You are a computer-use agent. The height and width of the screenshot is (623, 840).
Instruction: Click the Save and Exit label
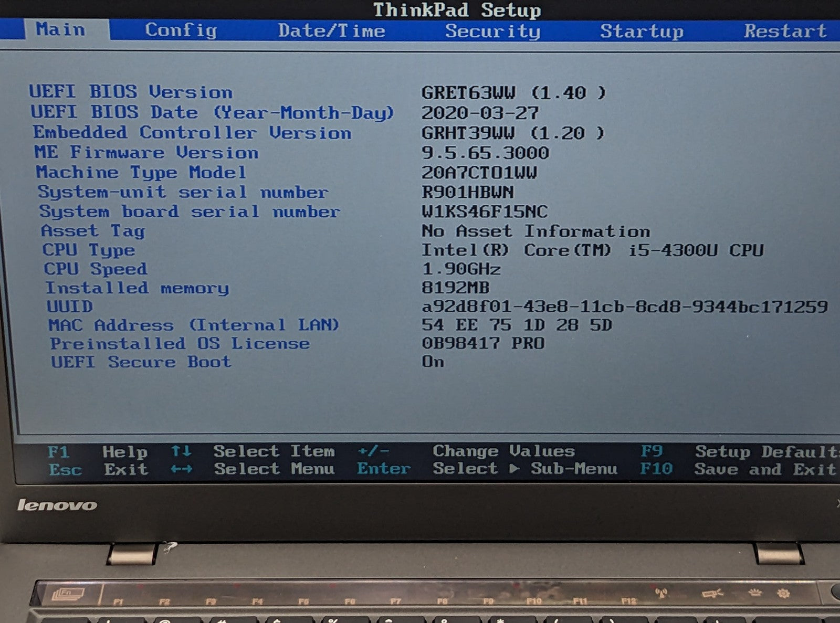765,469
